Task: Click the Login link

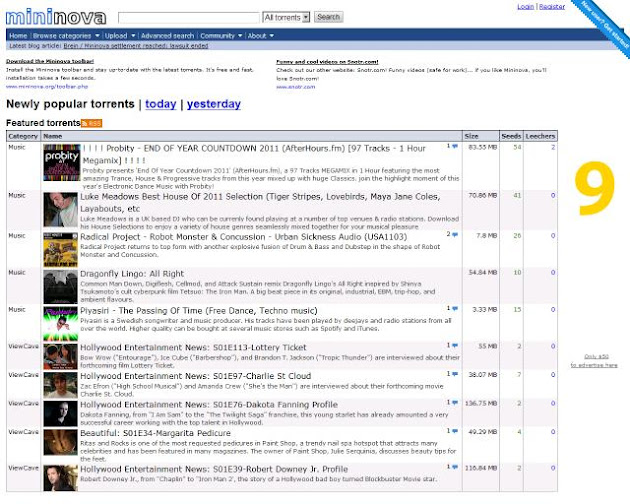Action: coord(525,6)
